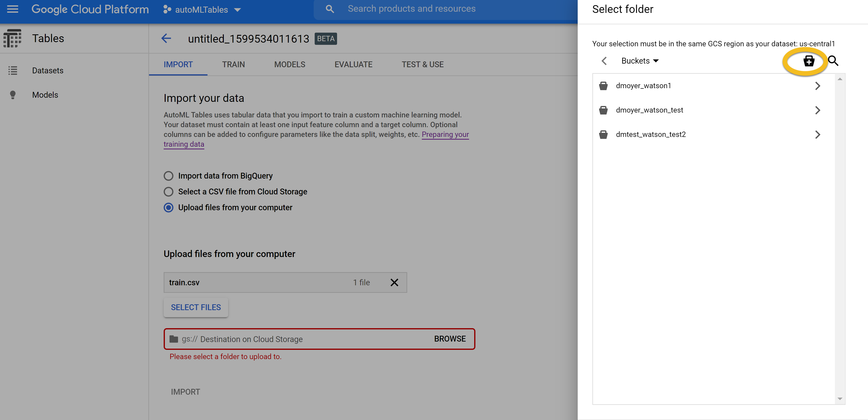
Task: Expand dmtest_watson_test2 bucket chevron
Action: click(x=817, y=134)
